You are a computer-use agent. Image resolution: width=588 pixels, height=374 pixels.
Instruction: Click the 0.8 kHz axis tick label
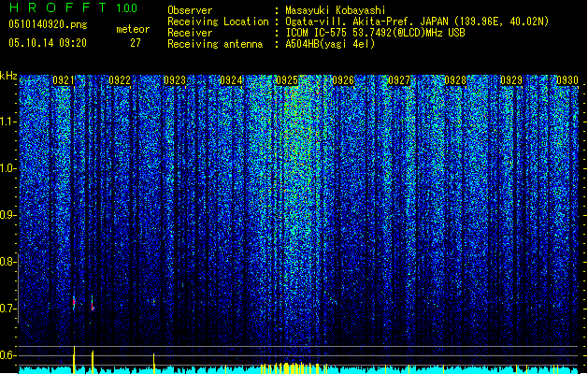tap(8, 262)
